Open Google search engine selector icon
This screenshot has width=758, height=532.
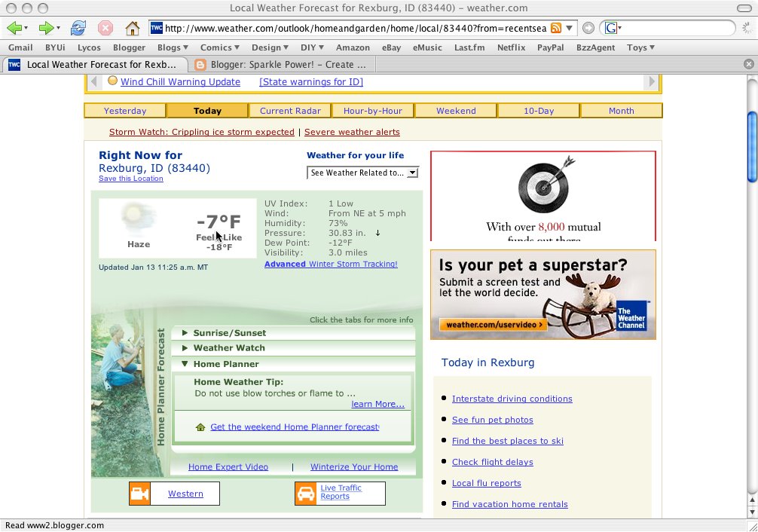click(x=613, y=28)
